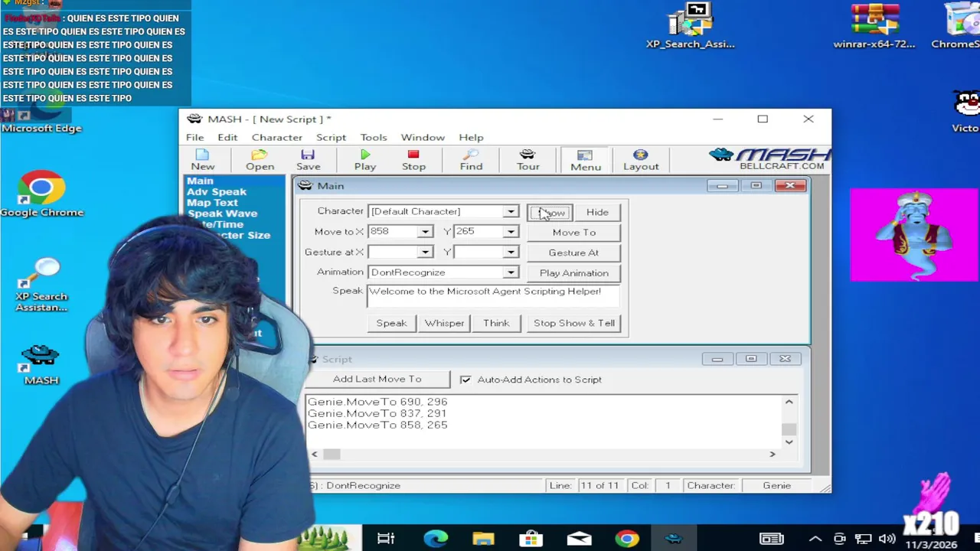Open the Move to X dropdown

click(x=425, y=232)
